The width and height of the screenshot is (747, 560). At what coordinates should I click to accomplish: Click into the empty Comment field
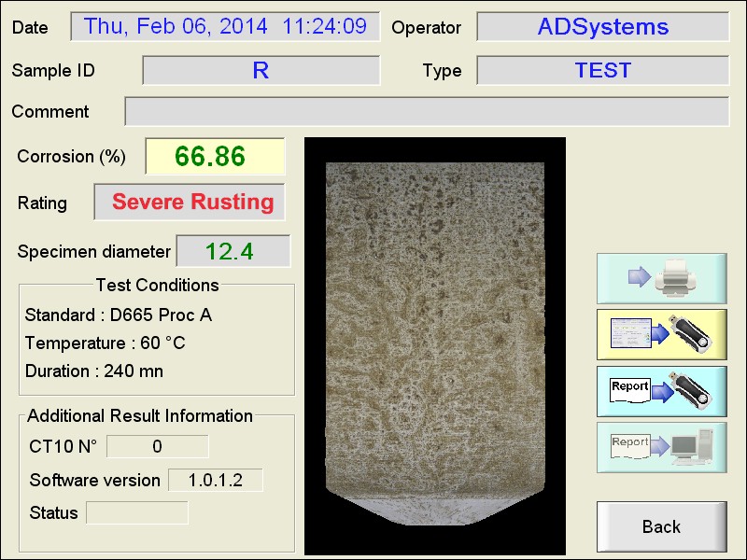tap(427, 111)
